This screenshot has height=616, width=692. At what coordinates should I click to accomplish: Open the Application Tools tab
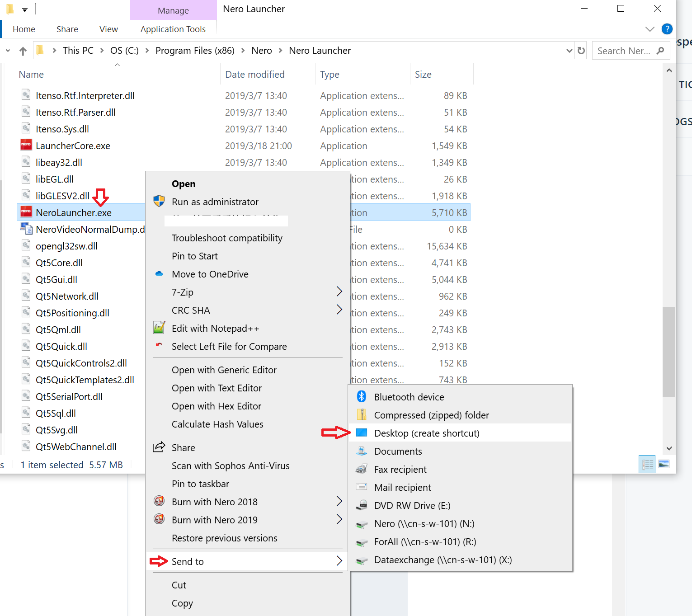(x=173, y=29)
